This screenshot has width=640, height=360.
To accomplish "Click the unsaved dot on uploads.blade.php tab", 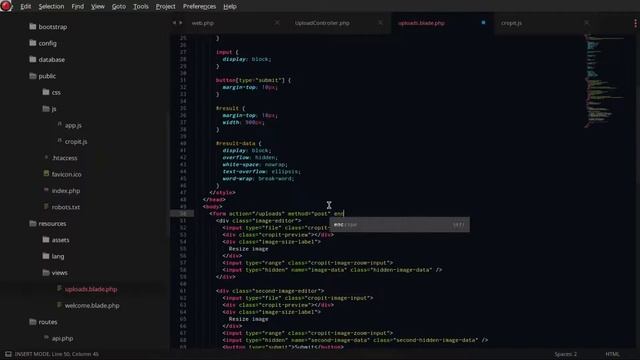I will coord(483,23).
